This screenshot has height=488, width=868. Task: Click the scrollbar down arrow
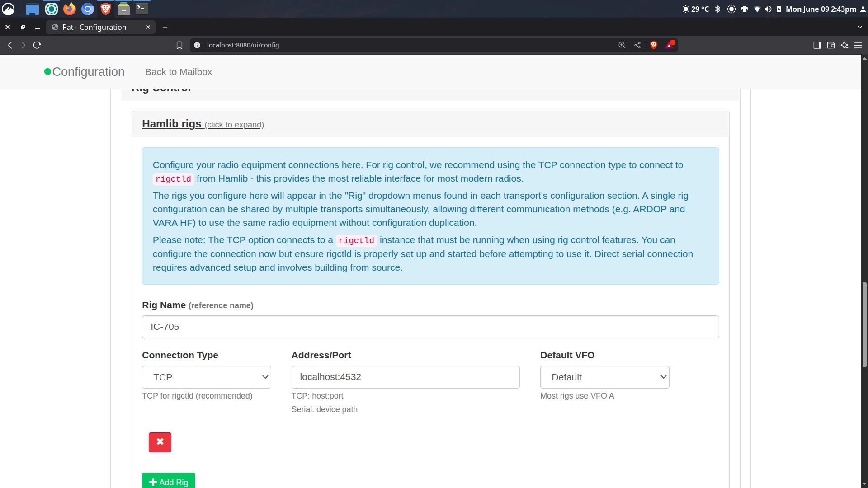(x=864, y=484)
